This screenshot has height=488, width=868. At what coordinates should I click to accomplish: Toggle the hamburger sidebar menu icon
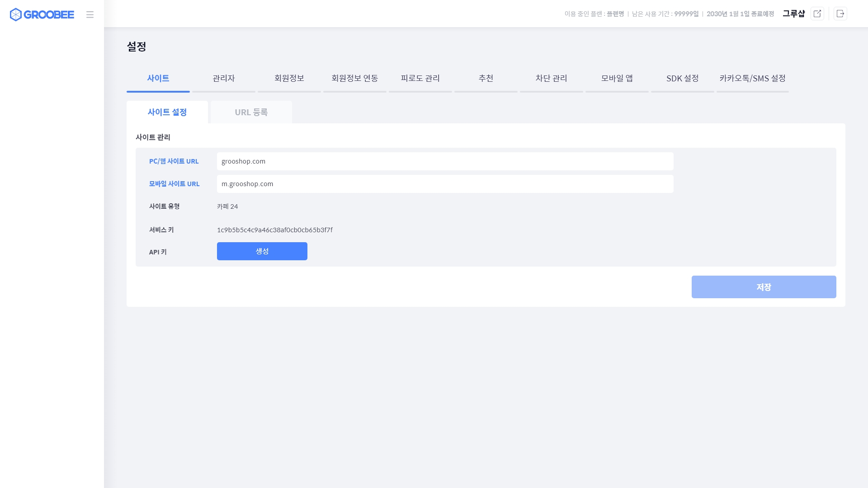tap(90, 14)
